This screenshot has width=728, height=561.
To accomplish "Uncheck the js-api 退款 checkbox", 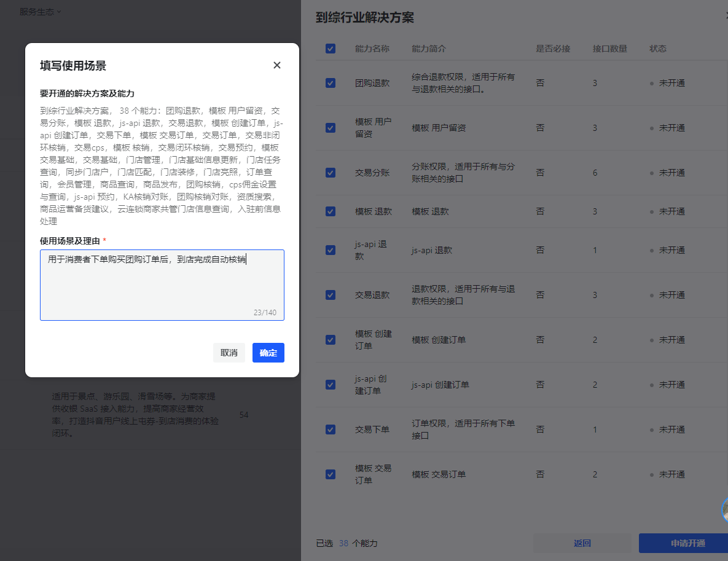I will (331, 250).
